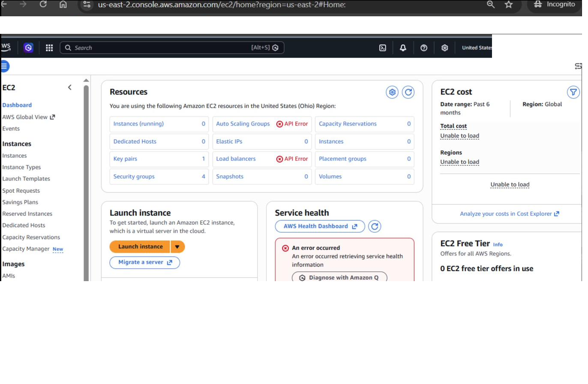The width and height of the screenshot is (588, 384).
Task: Open Launch Templates in the sidebar
Action: (26, 179)
